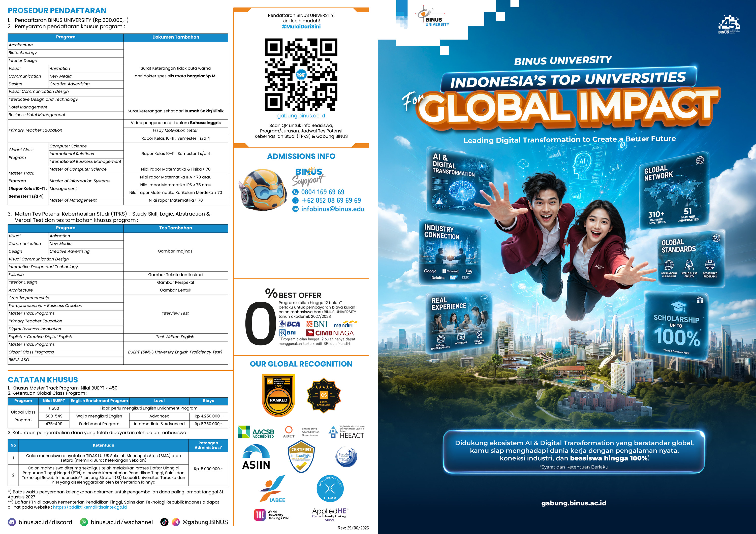Click the BINUS Support robot mascot
This screenshot has width=756, height=534.
point(262,189)
